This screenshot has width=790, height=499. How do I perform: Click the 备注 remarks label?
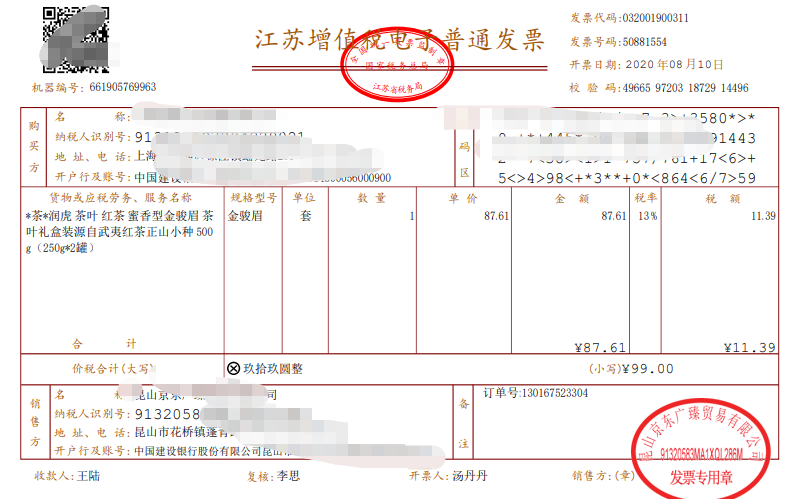click(x=464, y=423)
